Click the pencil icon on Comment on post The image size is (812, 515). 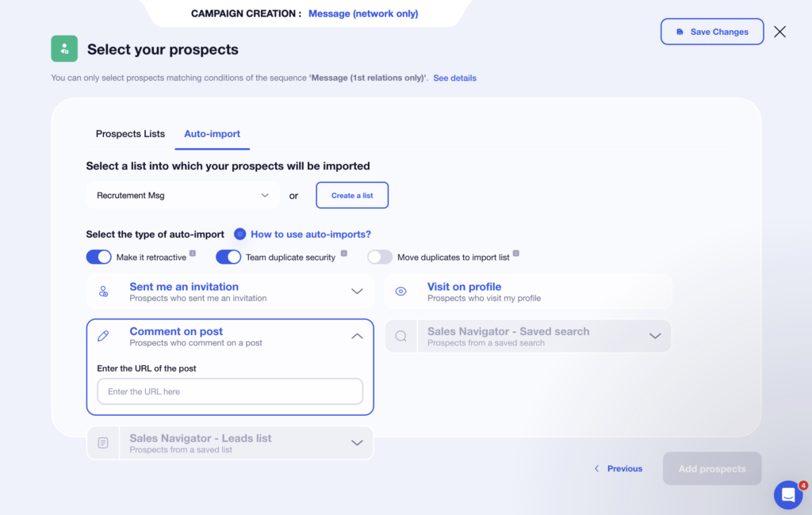tap(103, 336)
